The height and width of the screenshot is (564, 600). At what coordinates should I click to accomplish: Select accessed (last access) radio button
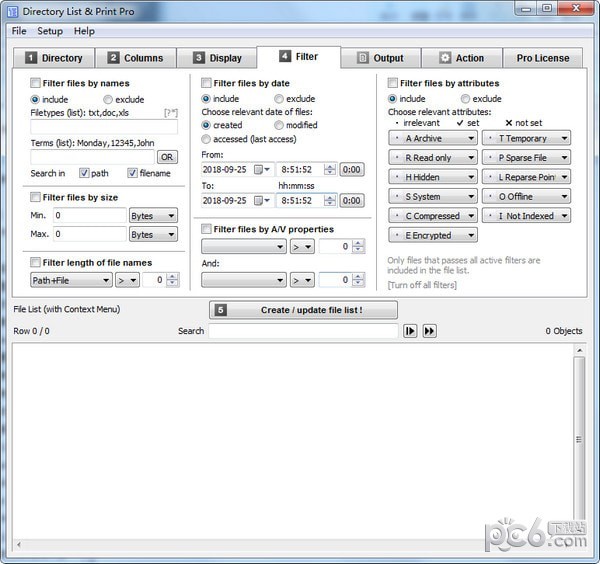pos(206,139)
